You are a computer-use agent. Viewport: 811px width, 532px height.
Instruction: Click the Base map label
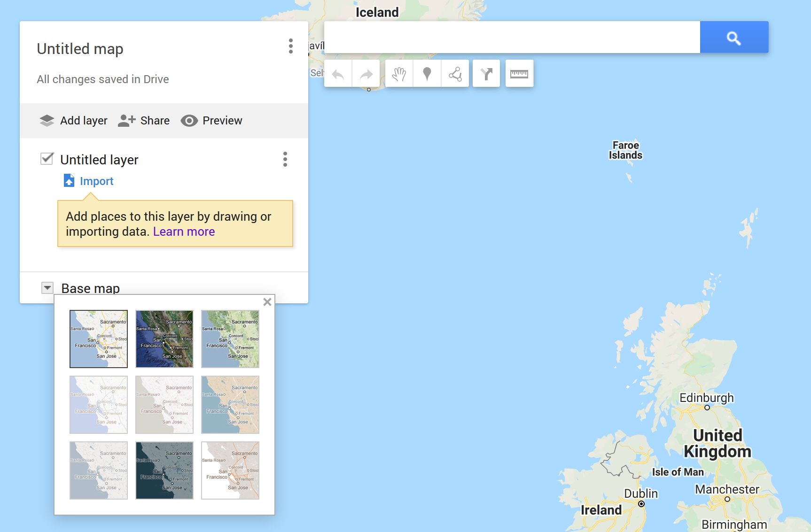click(91, 288)
